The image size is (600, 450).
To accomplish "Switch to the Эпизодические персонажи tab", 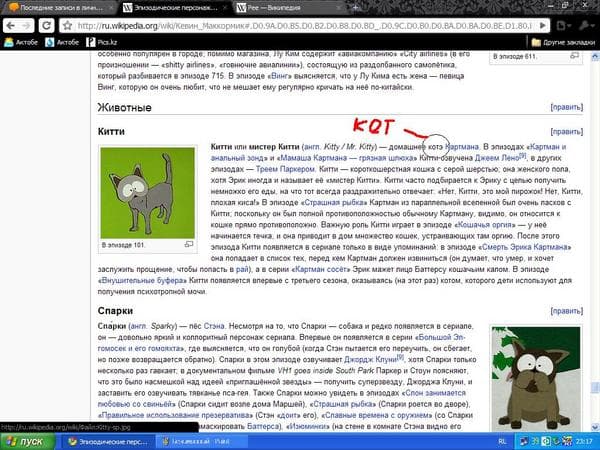I will pos(174,7).
